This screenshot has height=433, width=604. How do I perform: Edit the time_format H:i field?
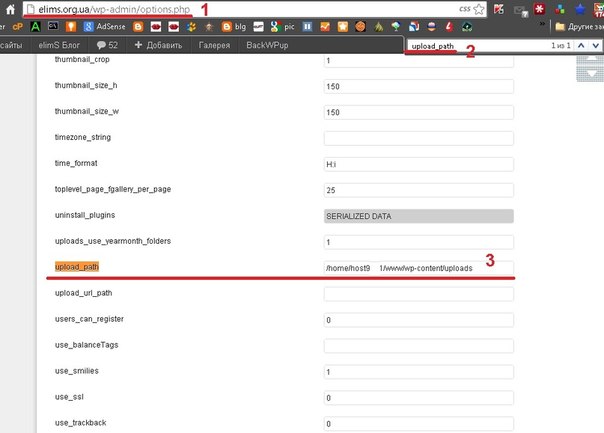click(419, 164)
